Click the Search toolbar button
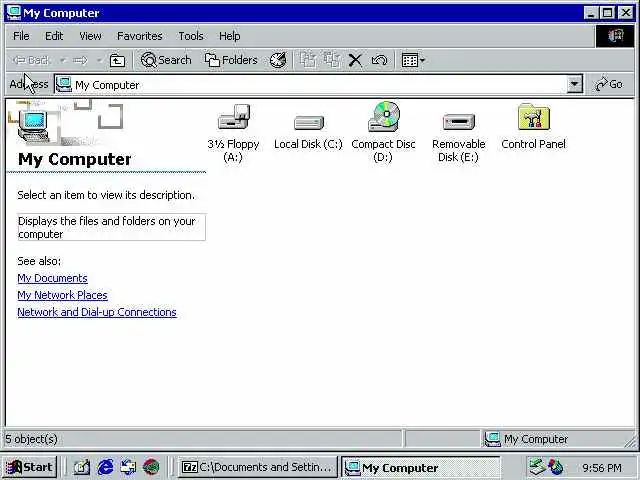Image resolution: width=640 pixels, height=480 pixels. click(x=166, y=60)
